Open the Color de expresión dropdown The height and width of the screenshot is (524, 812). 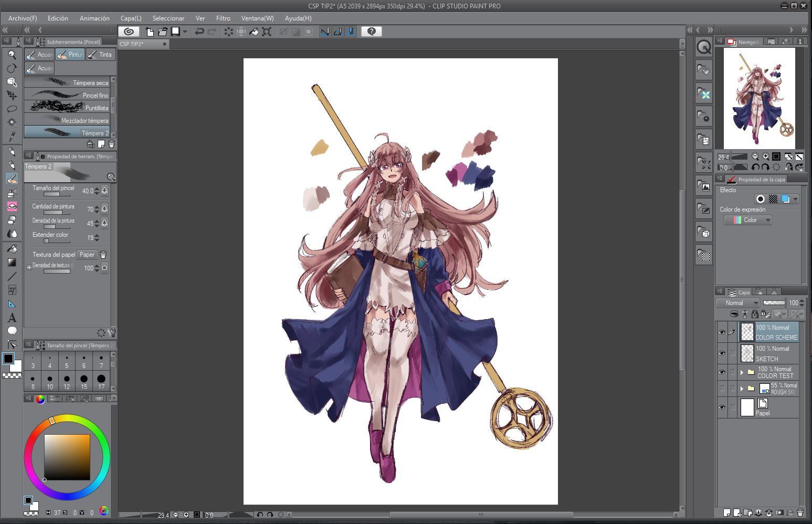pyautogui.click(x=748, y=220)
